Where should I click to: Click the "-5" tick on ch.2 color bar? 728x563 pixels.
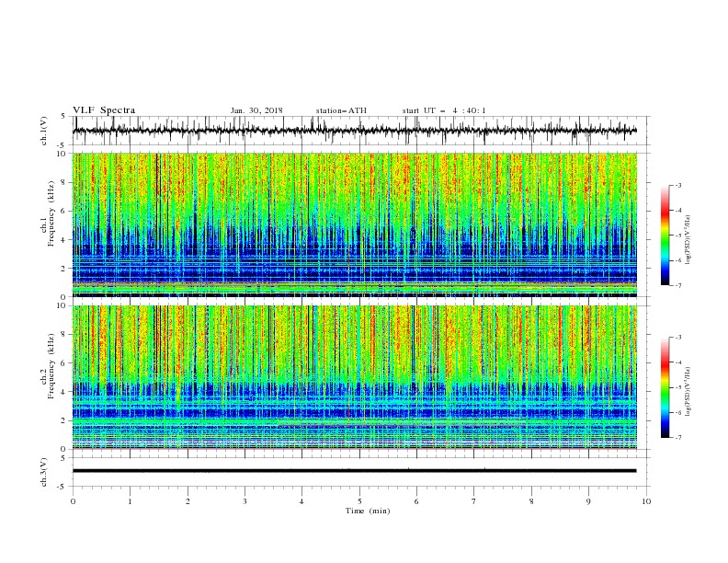click(x=677, y=387)
